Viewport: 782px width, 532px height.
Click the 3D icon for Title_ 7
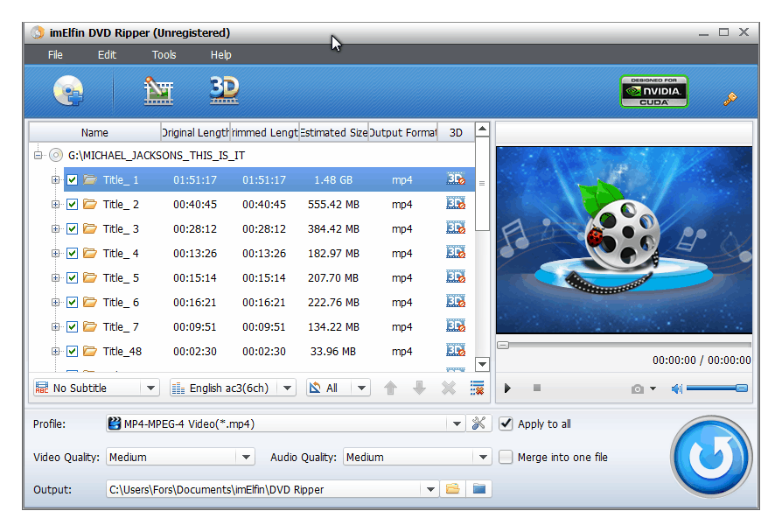click(x=456, y=325)
